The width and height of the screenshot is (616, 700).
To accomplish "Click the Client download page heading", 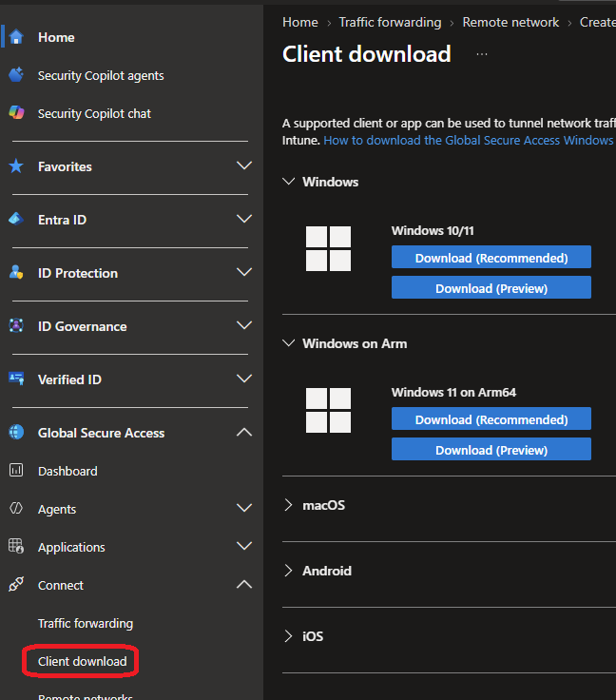I will coord(367,54).
